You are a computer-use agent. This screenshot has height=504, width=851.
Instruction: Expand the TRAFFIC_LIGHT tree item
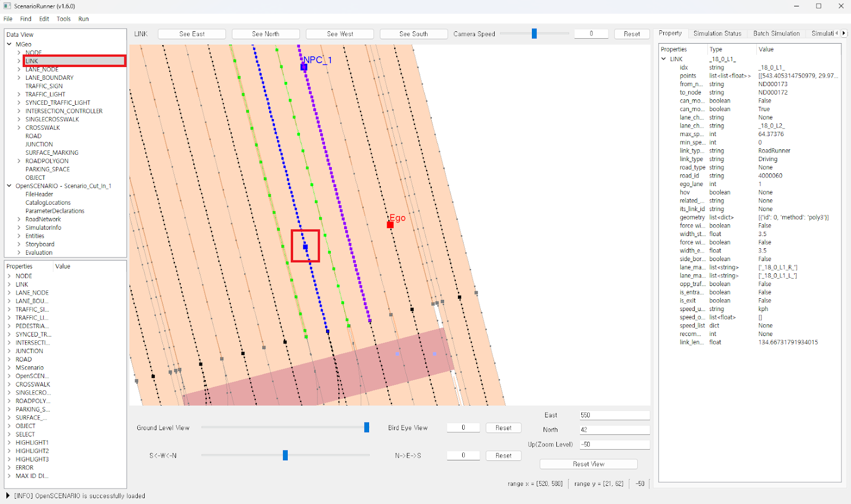[19, 94]
